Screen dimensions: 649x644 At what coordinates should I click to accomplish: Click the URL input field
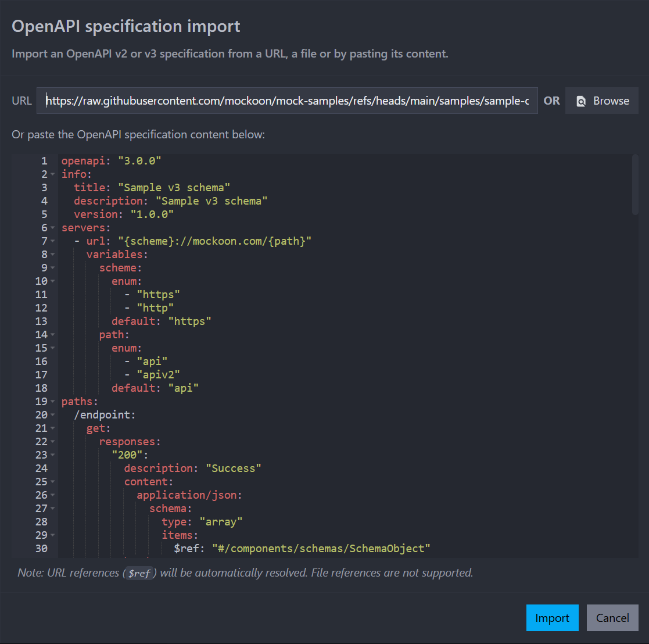[287, 101]
